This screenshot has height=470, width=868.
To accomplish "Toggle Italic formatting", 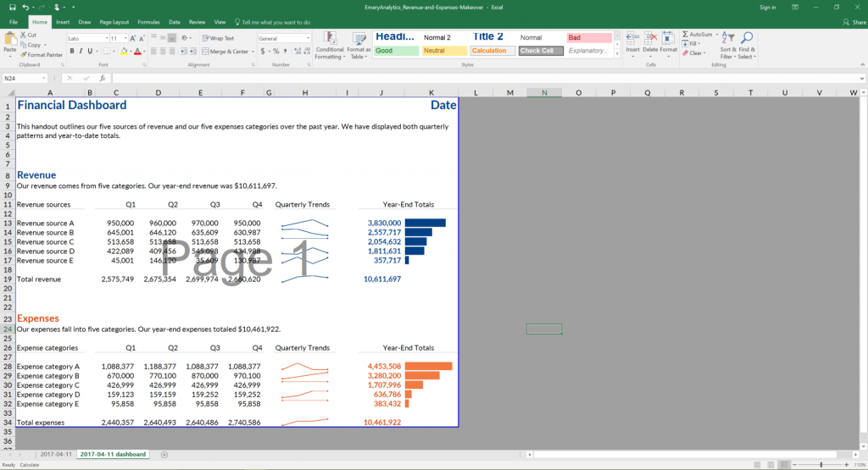I will click(x=81, y=51).
